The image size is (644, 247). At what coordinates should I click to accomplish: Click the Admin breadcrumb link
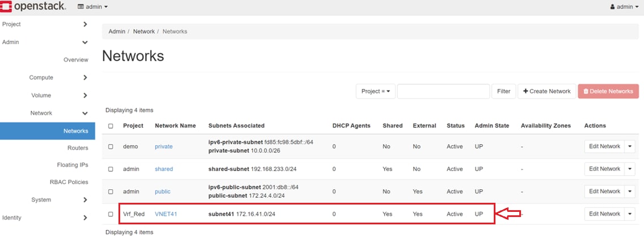click(x=117, y=32)
